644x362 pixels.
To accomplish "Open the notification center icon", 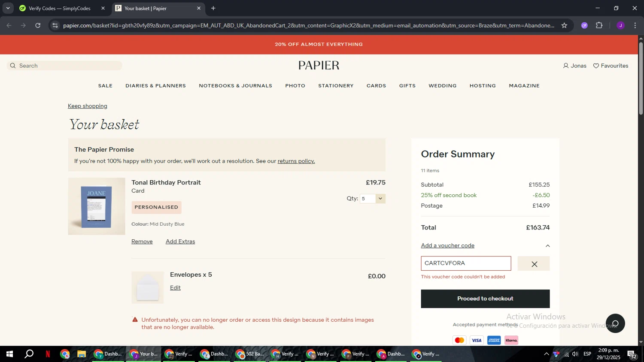I will [632, 354].
